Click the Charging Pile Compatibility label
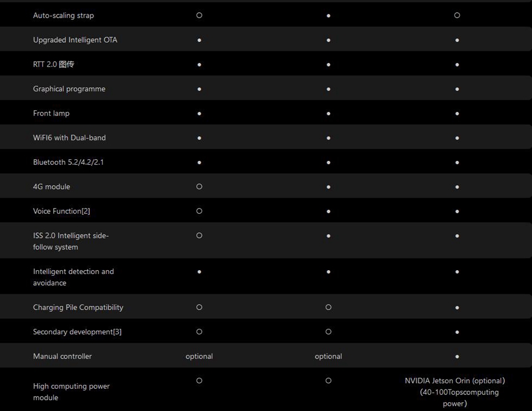 [x=78, y=307]
